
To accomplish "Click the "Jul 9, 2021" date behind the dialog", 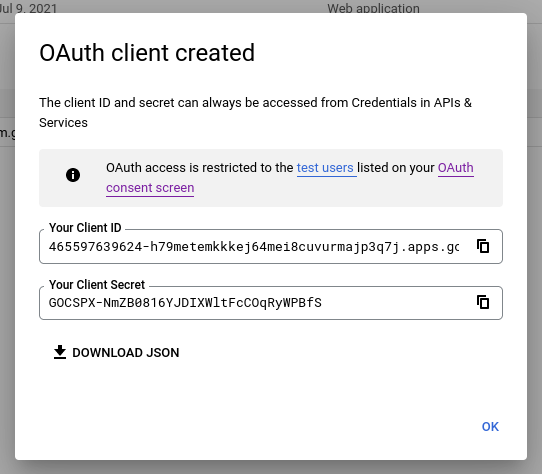I will point(28,8).
